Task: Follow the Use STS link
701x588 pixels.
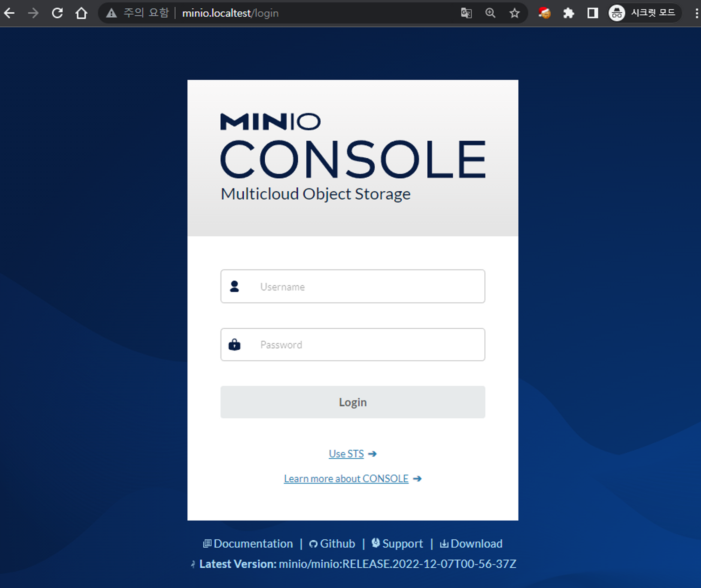Action: [346, 454]
